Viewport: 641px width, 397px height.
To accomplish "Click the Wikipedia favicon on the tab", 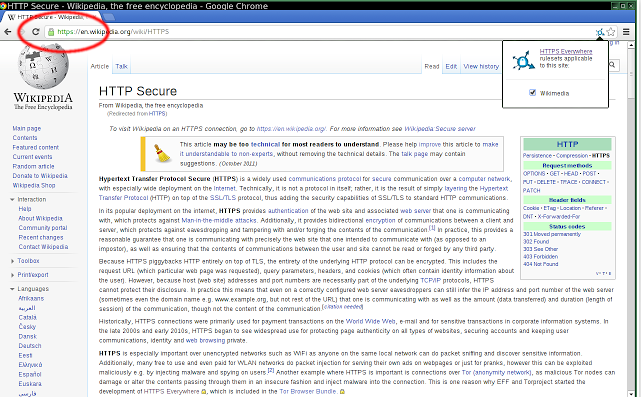I will pyautogui.click(x=11, y=17).
